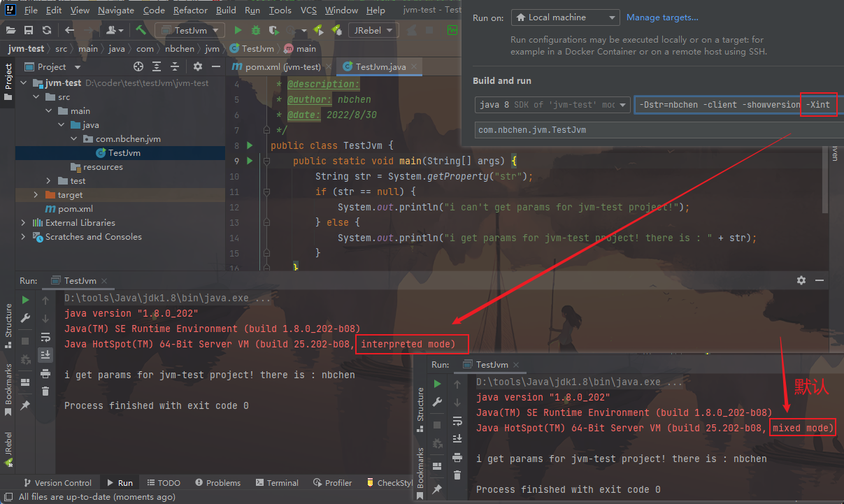Click the Reload from Disk sync icon
This screenshot has height=504, width=844.
(x=46, y=30)
